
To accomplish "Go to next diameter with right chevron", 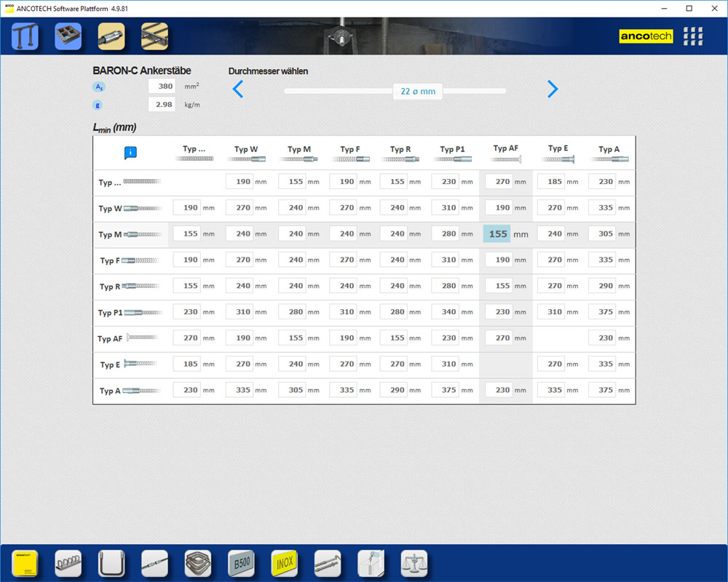I will coord(553,89).
